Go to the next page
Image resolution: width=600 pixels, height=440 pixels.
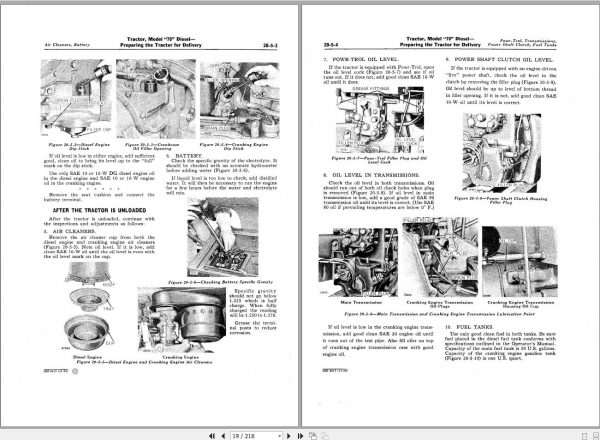289,436
